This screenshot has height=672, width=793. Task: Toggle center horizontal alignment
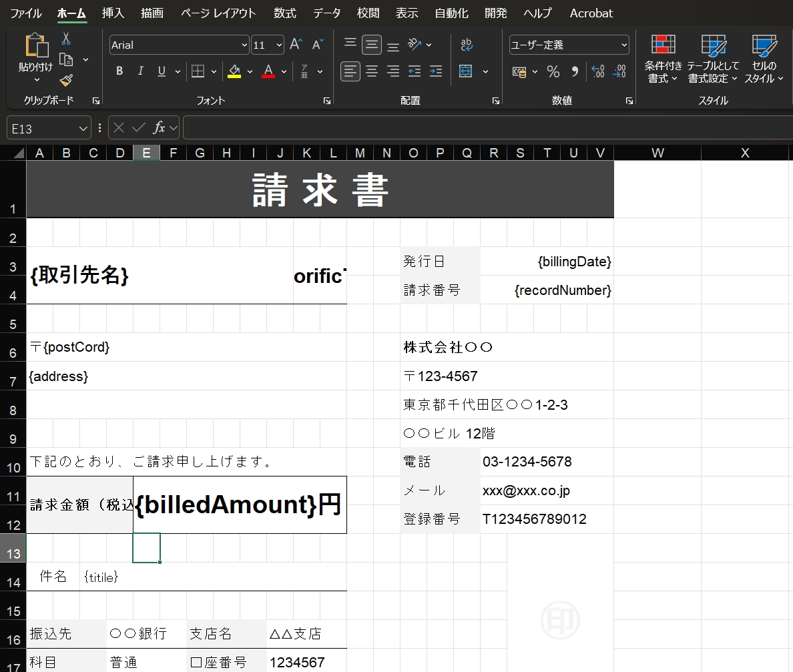coord(372,71)
